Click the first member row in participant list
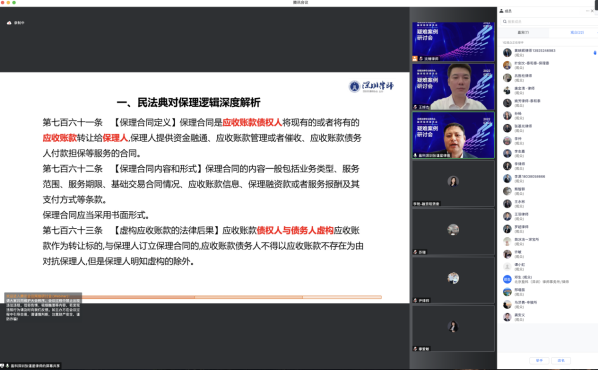 [548, 53]
